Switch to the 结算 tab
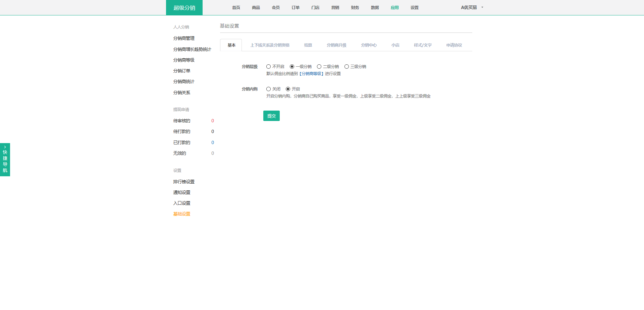The height and width of the screenshot is (310, 644). pyautogui.click(x=308, y=45)
